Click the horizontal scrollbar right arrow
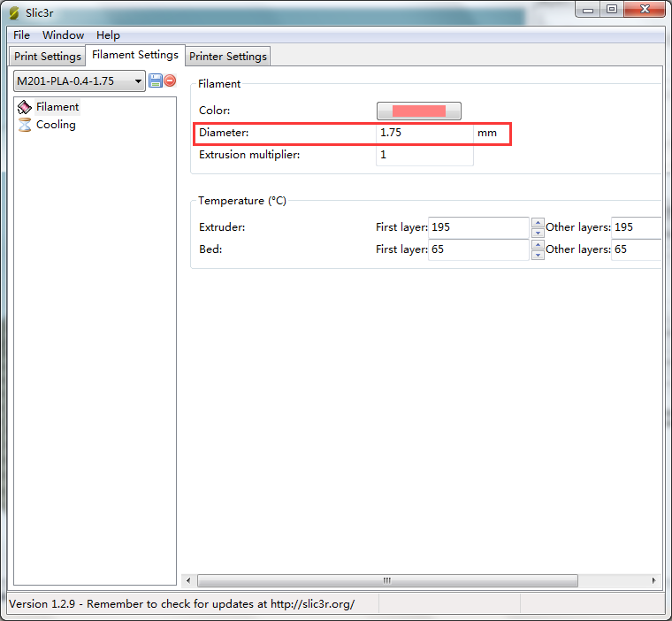 click(x=654, y=580)
